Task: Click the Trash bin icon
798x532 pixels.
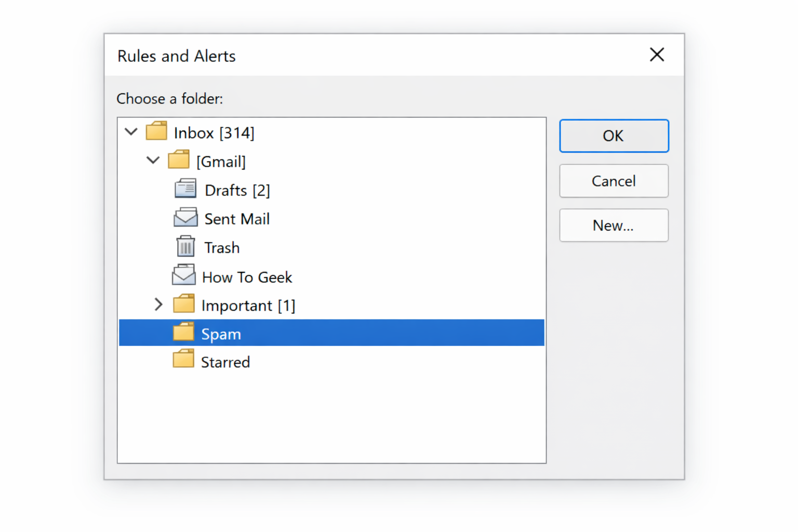Action: pos(185,246)
